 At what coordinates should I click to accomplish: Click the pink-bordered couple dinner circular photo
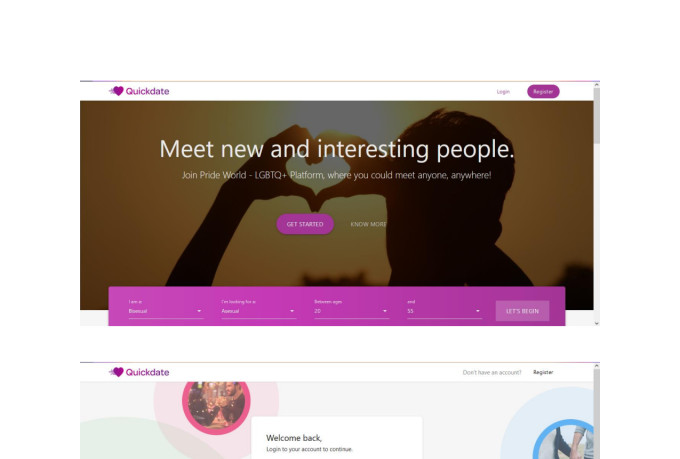pos(216,402)
